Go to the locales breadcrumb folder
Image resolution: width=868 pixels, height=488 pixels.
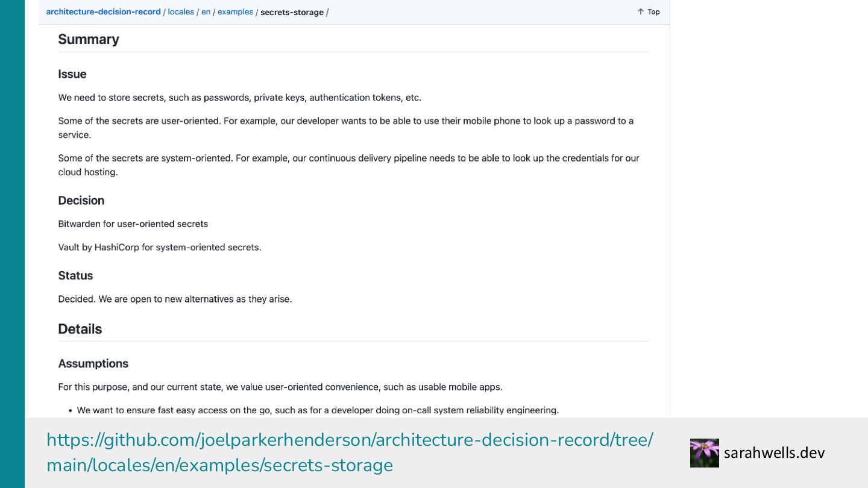181,12
